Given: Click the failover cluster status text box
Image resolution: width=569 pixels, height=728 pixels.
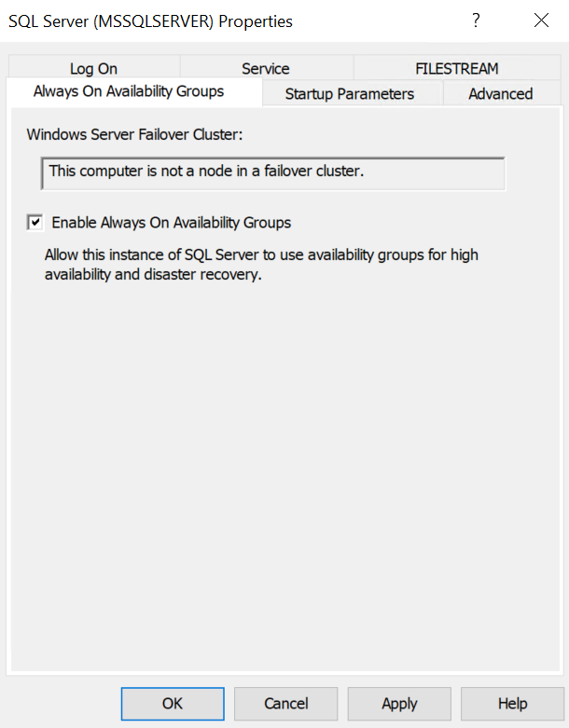Looking at the screenshot, I should click(x=272, y=173).
